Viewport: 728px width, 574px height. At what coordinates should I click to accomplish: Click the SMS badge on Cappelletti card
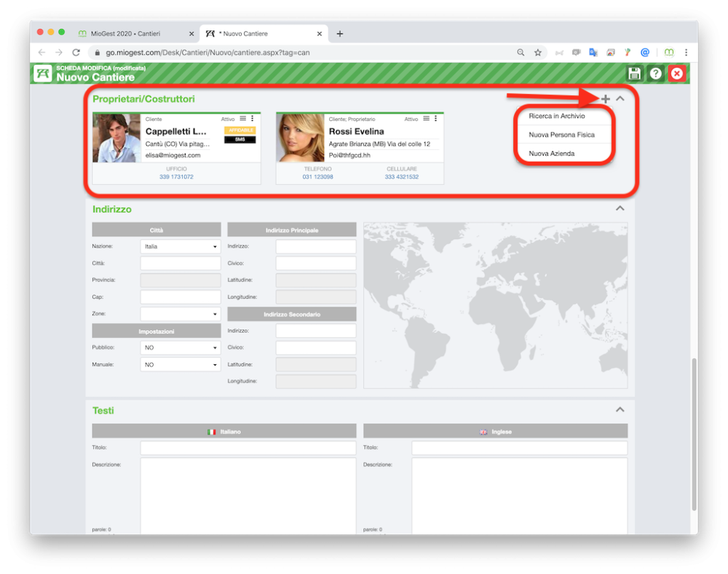[240, 139]
